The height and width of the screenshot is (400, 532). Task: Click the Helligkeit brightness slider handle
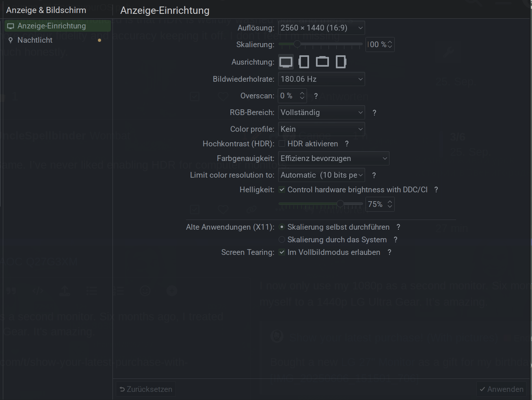[x=340, y=204]
